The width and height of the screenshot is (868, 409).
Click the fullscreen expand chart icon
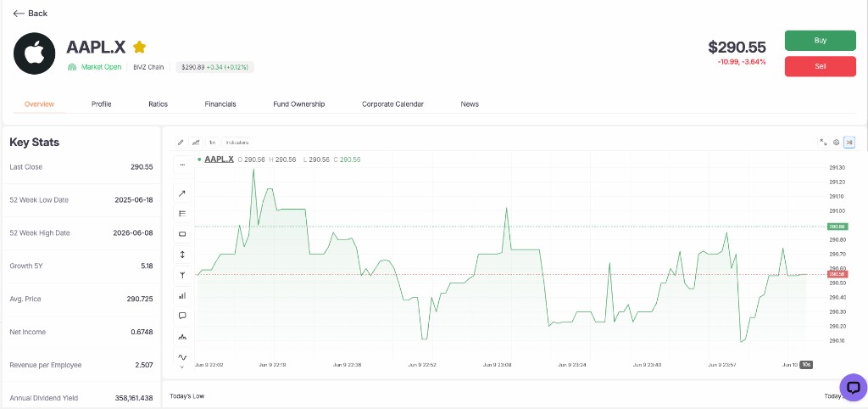tap(822, 143)
